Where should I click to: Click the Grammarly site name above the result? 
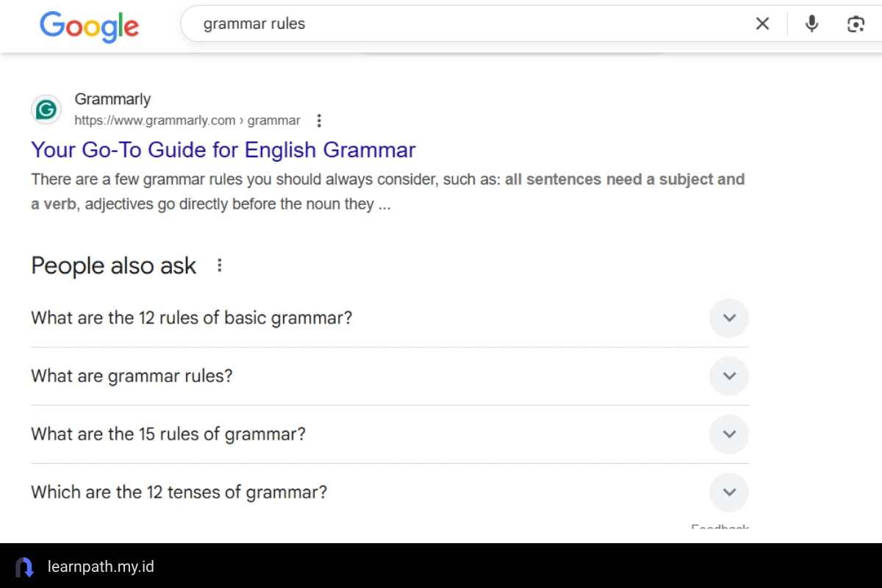(112, 99)
